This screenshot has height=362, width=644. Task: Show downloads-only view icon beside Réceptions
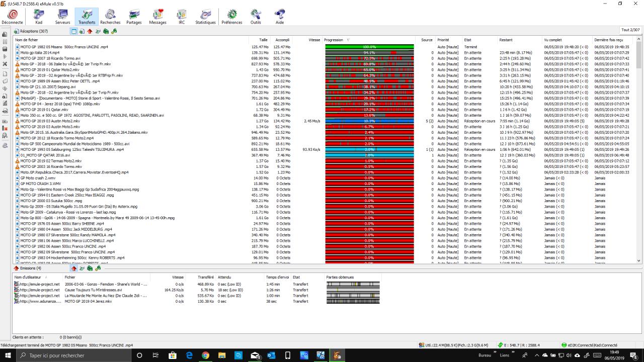coord(82,31)
